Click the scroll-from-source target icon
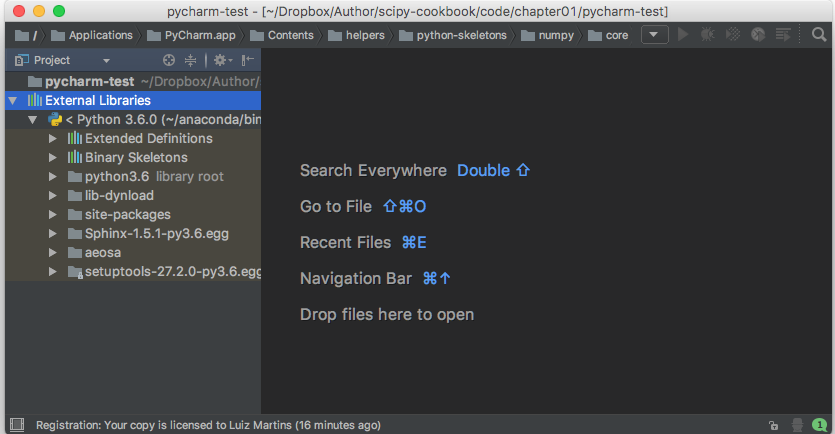This screenshot has height=434, width=835. (x=169, y=60)
